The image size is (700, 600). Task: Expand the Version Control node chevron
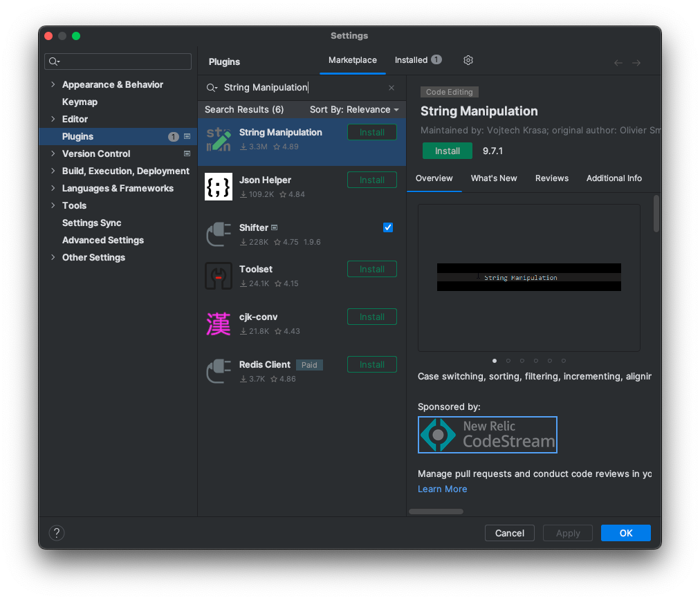click(x=53, y=153)
